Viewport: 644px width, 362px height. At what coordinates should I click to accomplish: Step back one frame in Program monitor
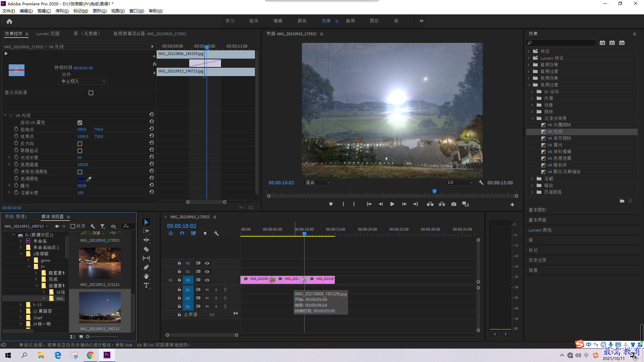tap(380, 204)
